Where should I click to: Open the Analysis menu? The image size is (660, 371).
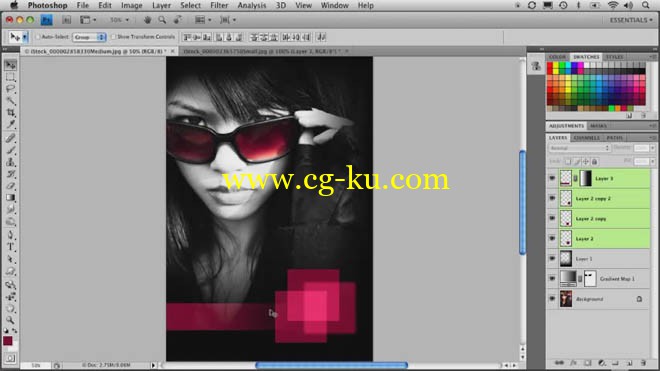point(252,5)
